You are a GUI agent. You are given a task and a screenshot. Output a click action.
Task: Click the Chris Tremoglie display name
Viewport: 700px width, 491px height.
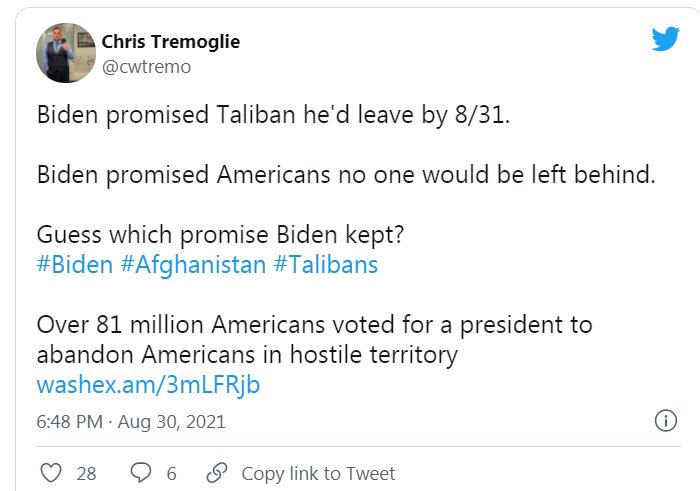171,42
